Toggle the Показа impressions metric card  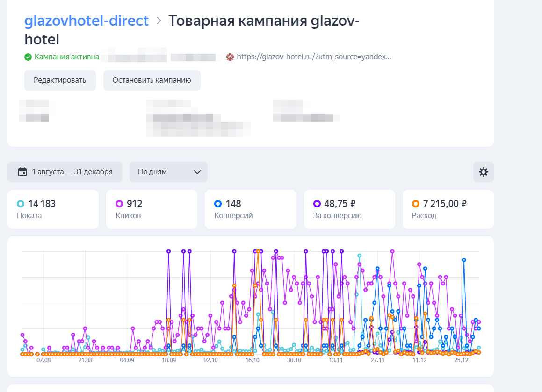tap(53, 209)
